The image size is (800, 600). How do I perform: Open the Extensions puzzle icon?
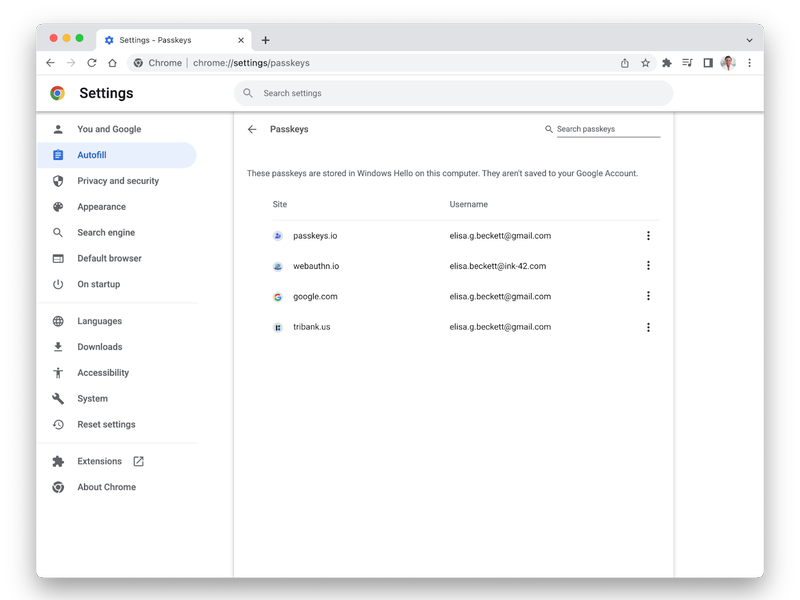667,62
